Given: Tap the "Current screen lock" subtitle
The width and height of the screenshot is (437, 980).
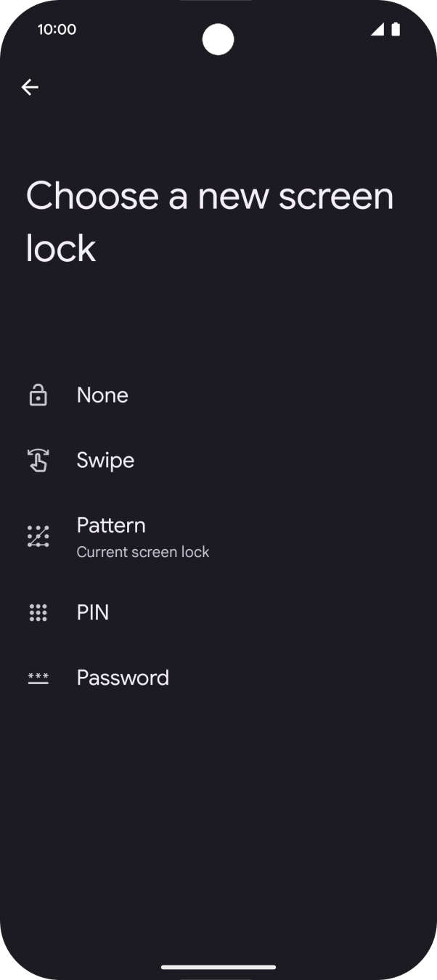Looking at the screenshot, I should pyautogui.click(x=143, y=552).
